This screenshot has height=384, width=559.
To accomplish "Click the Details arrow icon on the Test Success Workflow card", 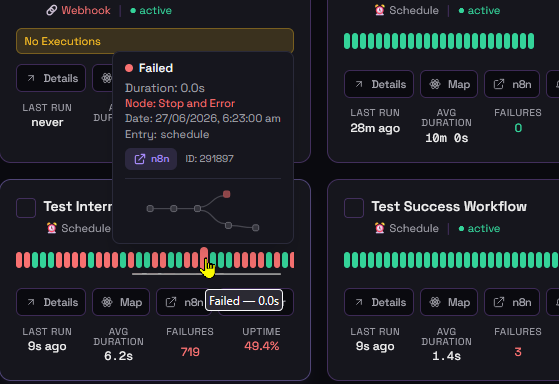I will click(x=359, y=302).
